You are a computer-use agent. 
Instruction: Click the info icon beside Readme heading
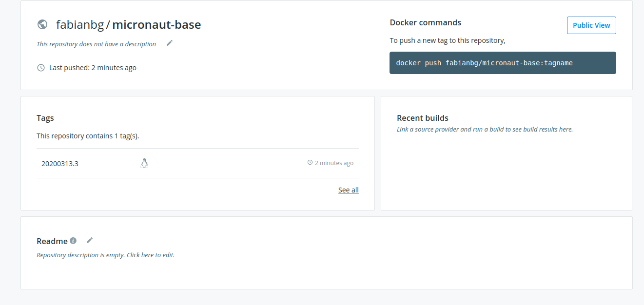point(73,240)
